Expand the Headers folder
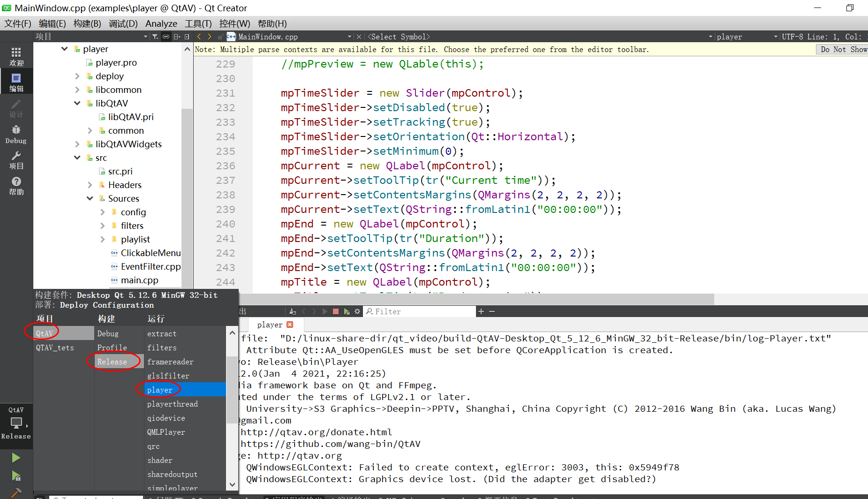 click(90, 185)
